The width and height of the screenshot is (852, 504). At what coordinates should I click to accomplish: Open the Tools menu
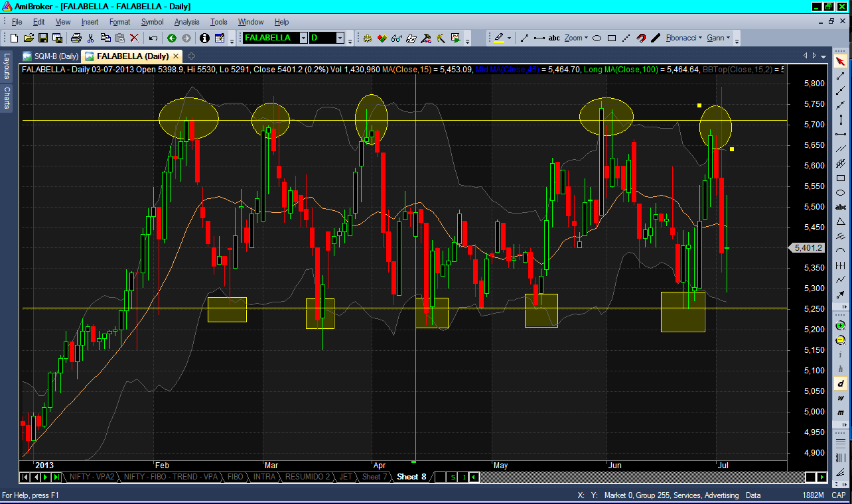pos(219,22)
